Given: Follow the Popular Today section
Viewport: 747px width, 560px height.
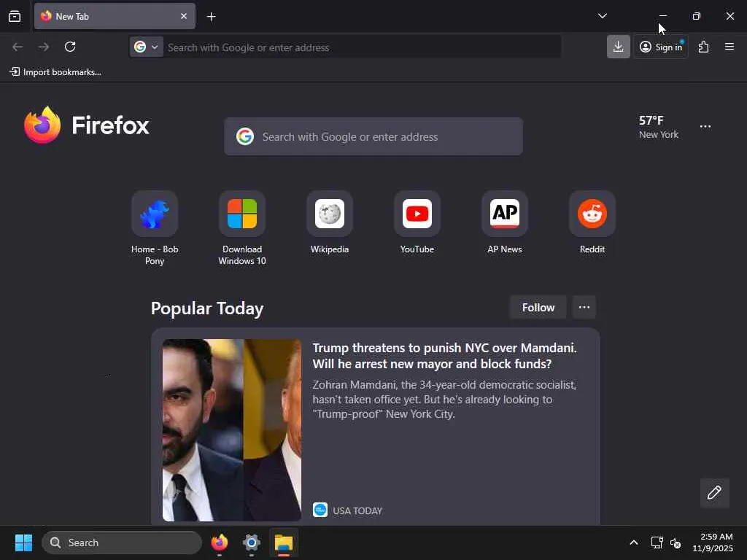Looking at the screenshot, I should click(538, 308).
